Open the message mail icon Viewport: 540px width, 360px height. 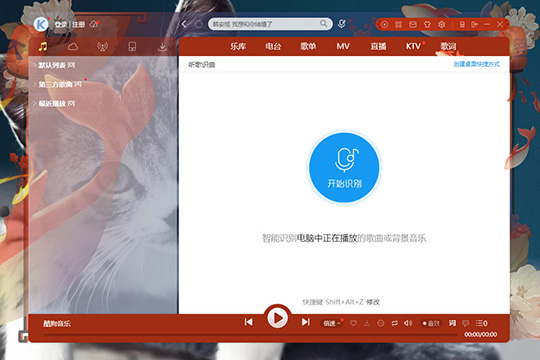pyautogui.click(x=413, y=24)
